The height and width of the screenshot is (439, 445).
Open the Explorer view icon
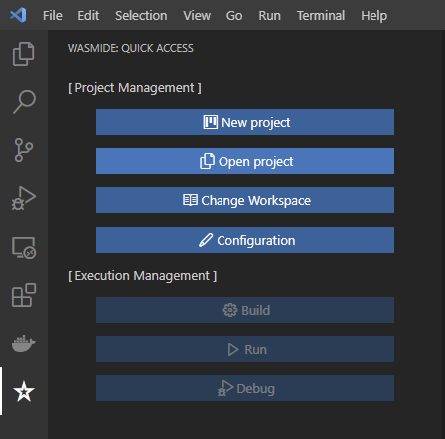click(24, 54)
